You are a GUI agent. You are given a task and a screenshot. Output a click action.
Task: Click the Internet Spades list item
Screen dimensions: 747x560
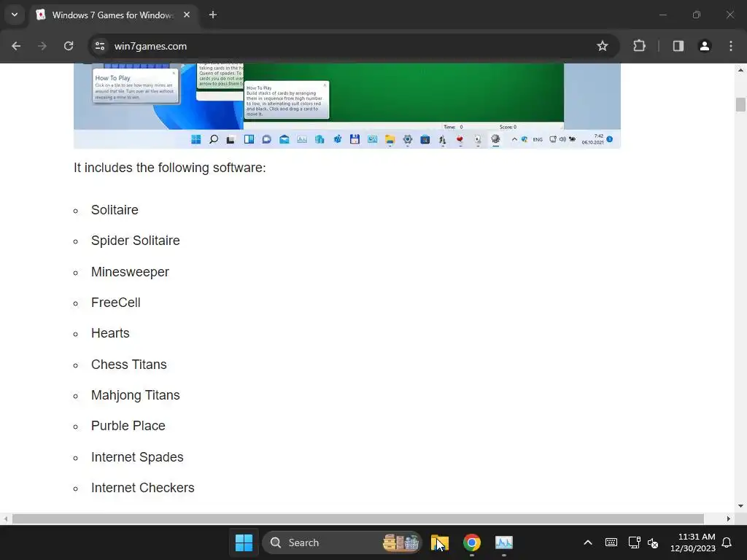(x=137, y=457)
